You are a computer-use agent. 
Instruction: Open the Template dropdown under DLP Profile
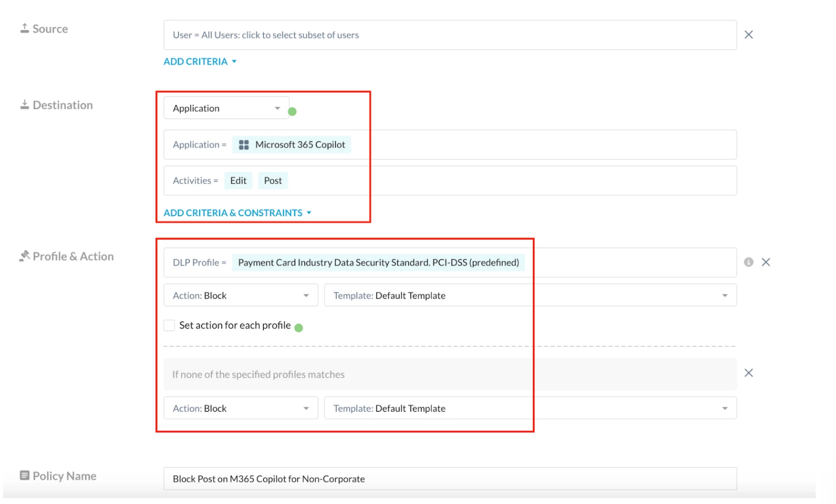click(x=530, y=295)
